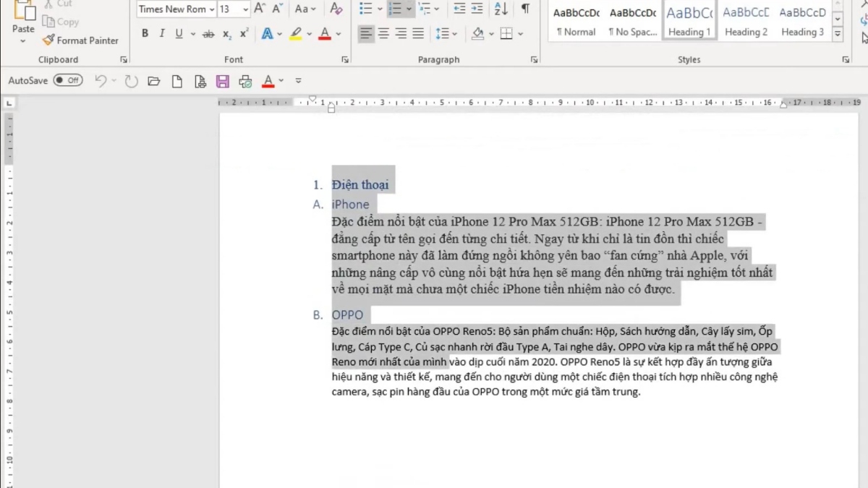The image size is (868, 488).
Task: Center the paragraph alignment
Action: 383,33
